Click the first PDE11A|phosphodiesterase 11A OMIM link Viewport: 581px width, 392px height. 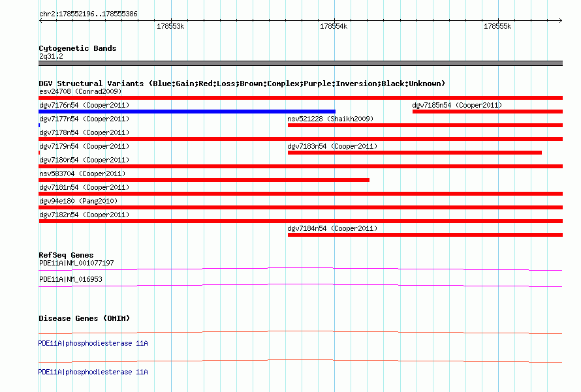pyautogui.click(x=93, y=343)
